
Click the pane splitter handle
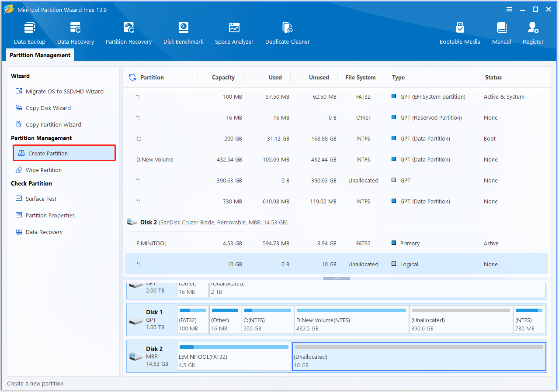click(x=337, y=278)
